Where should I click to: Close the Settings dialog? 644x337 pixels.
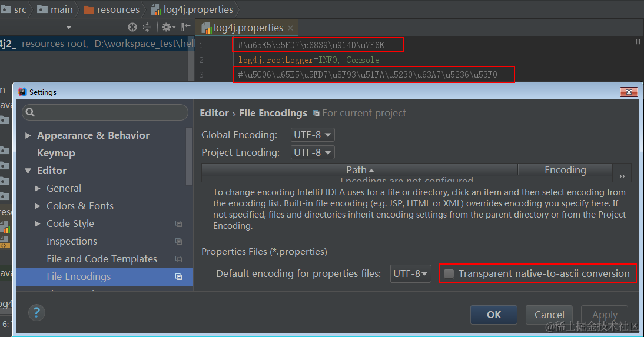629,92
